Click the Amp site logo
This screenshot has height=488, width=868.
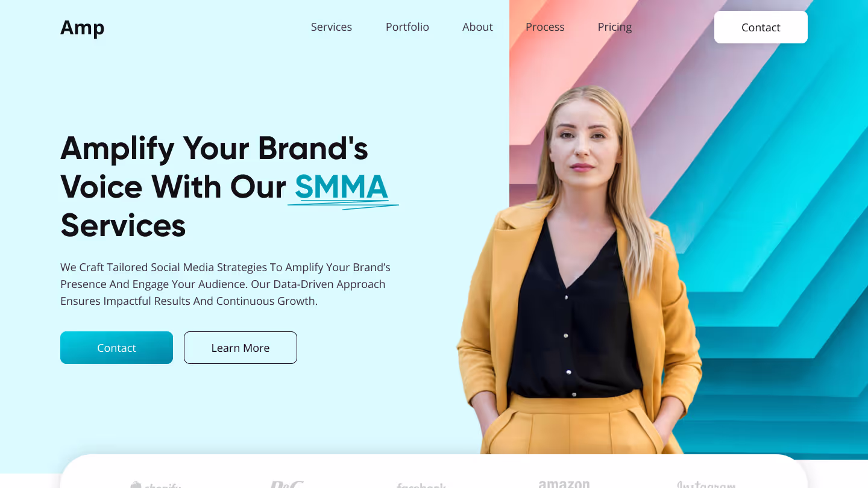(82, 28)
